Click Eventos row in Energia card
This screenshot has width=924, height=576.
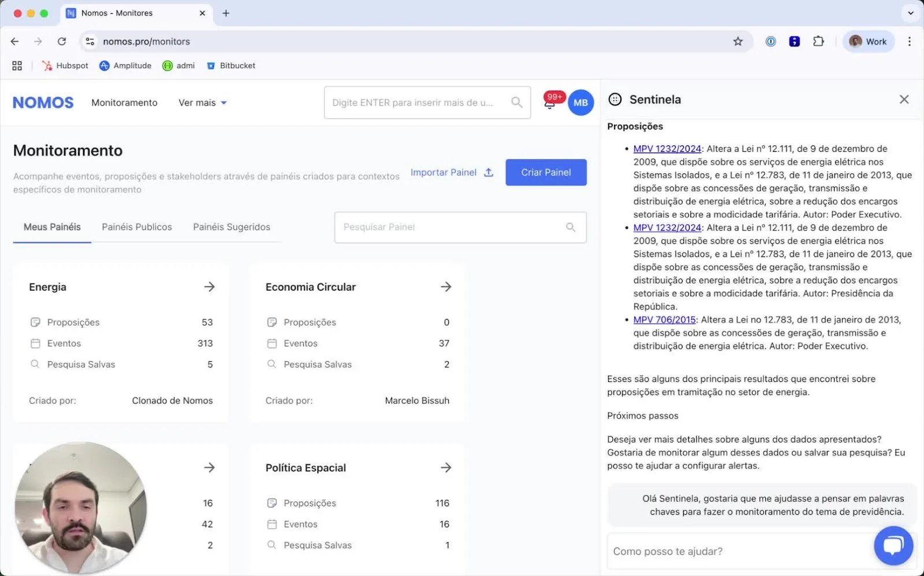tap(121, 343)
